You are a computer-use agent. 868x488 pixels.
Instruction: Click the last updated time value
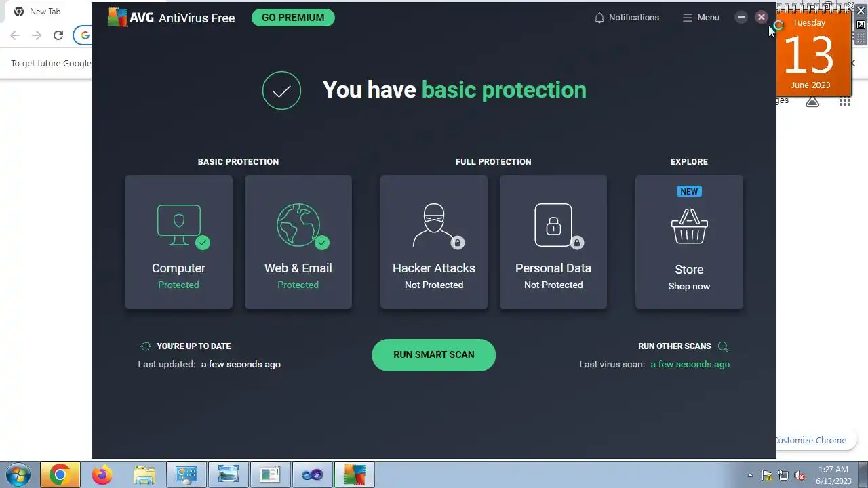241,365
